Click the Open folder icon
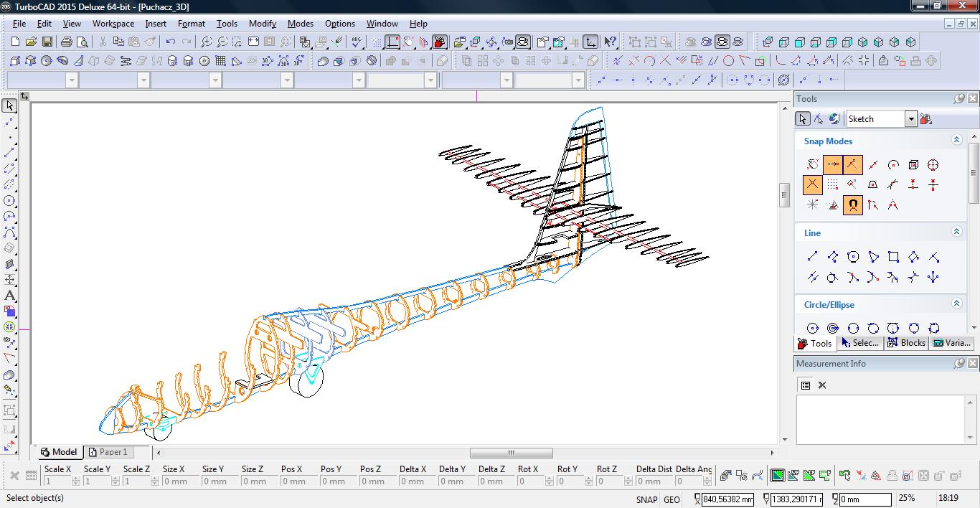Viewport: 980px width, 508px height. pos(32,42)
